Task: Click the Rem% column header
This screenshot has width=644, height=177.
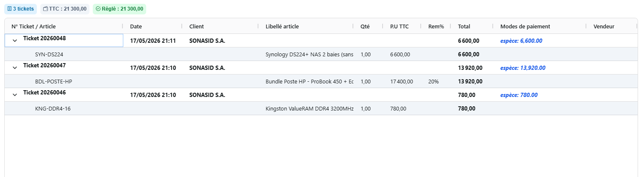Action: pos(436,26)
